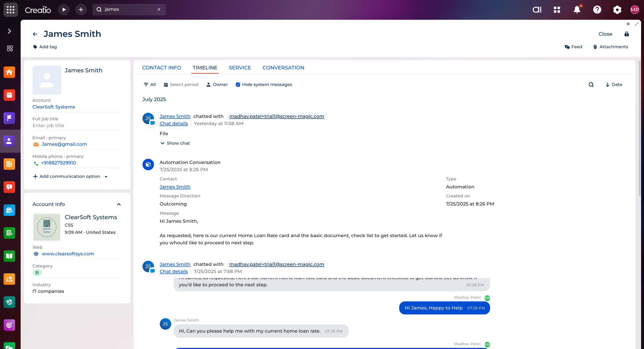Open the Select period picker

(x=181, y=85)
